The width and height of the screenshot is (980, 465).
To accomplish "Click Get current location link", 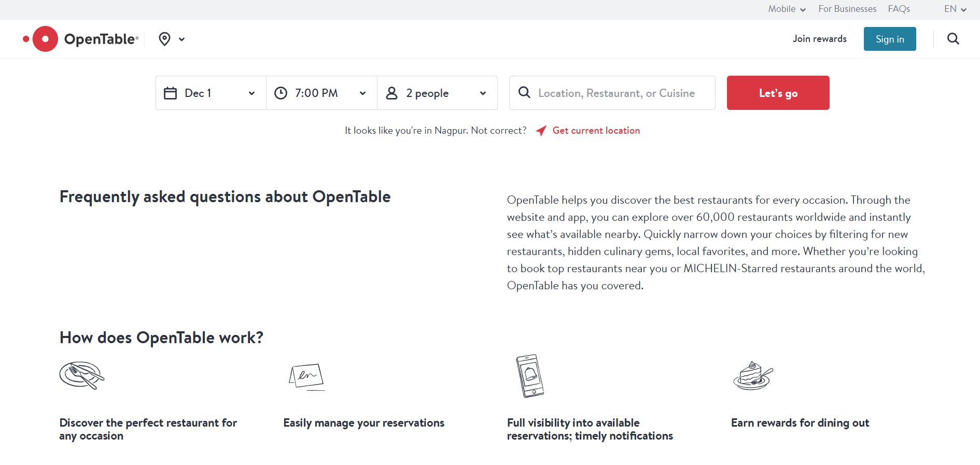I will pyautogui.click(x=596, y=131).
